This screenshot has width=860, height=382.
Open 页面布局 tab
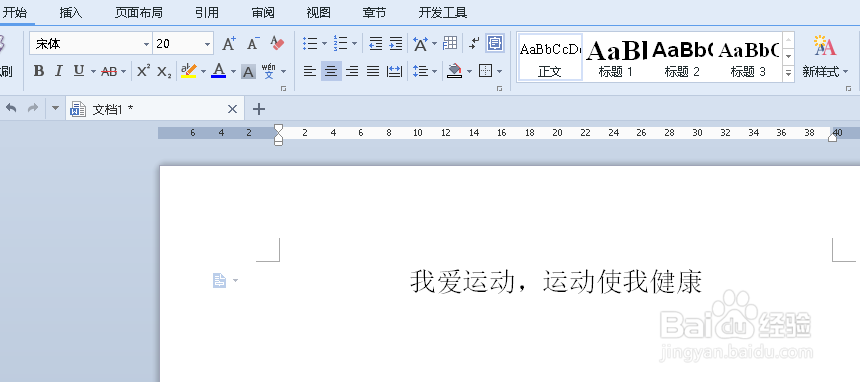[x=139, y=13]
